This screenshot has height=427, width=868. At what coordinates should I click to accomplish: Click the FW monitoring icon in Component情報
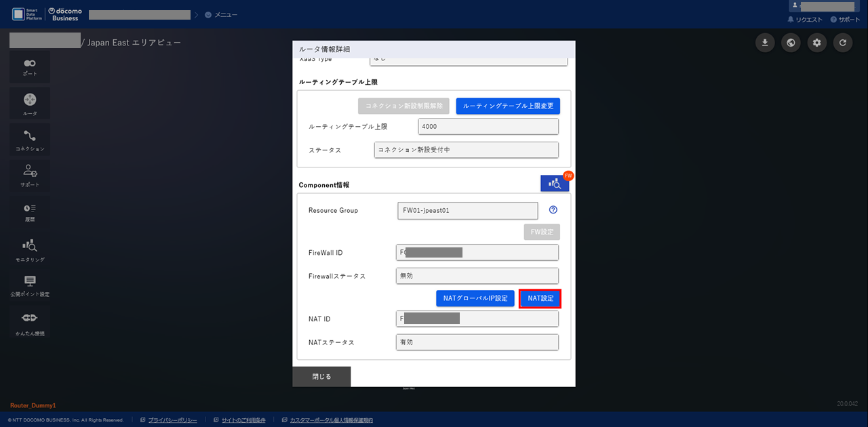(x=554, y=184)
